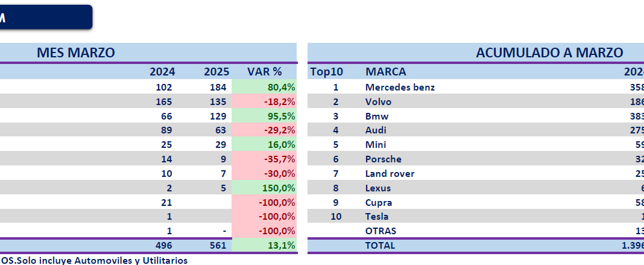
Task: Click the TOTAL row label
Action: click(x=380, y=245)
